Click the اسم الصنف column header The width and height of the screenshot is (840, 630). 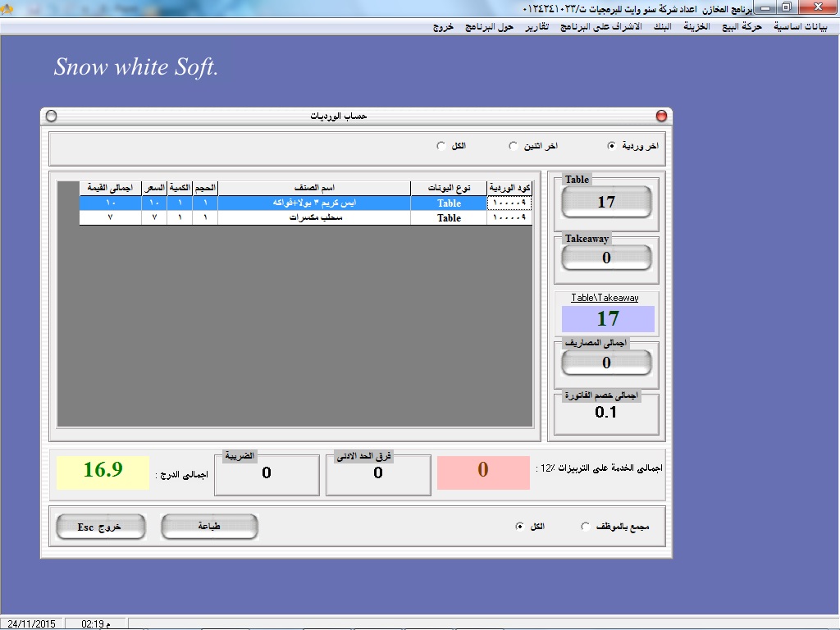[313, 188]
